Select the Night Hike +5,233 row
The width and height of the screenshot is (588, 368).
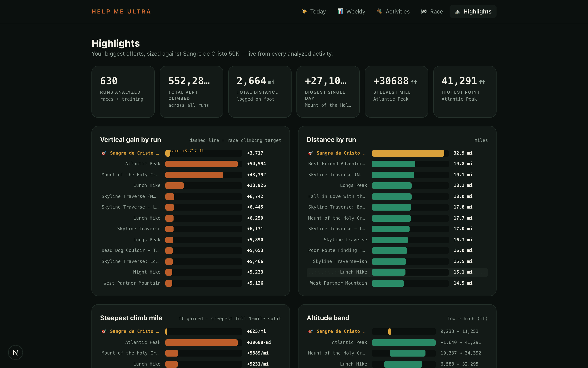coord(190,272)
